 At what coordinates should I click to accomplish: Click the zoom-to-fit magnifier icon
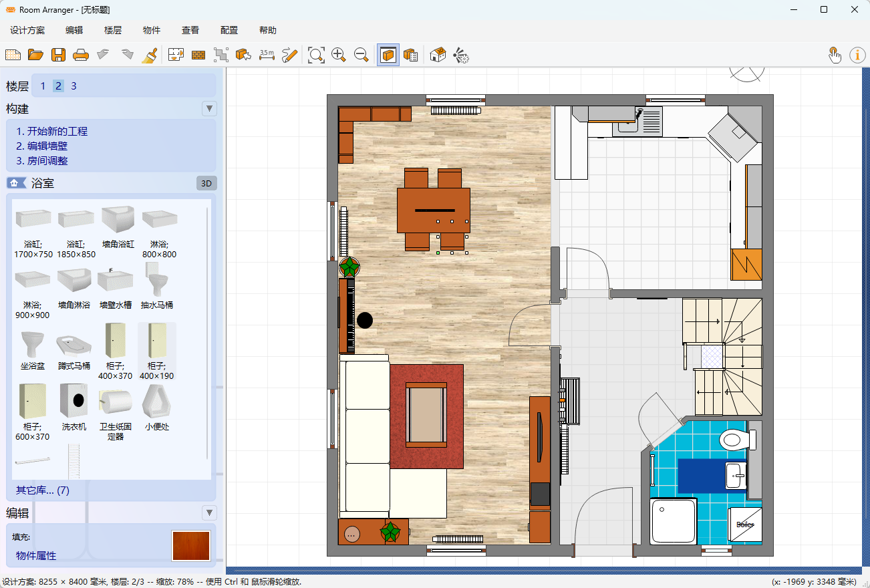[x=316, y=55]
